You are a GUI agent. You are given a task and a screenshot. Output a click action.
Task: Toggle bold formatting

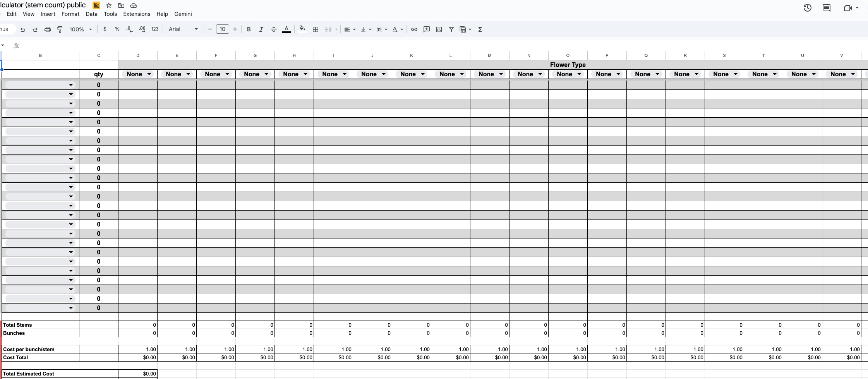(x=249, y=29)
